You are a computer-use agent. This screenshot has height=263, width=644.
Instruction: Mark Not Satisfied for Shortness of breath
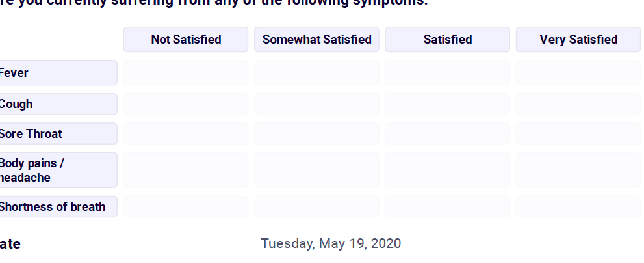pos(186,207)
